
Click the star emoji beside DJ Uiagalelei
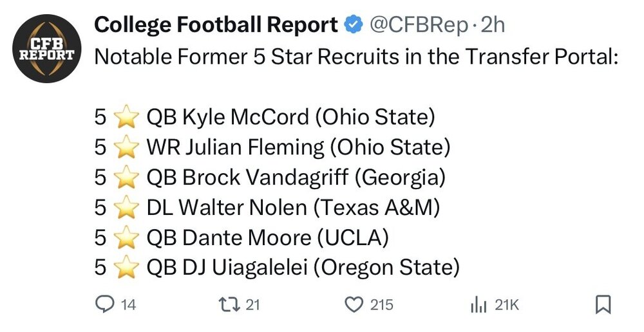pos(126,267)
